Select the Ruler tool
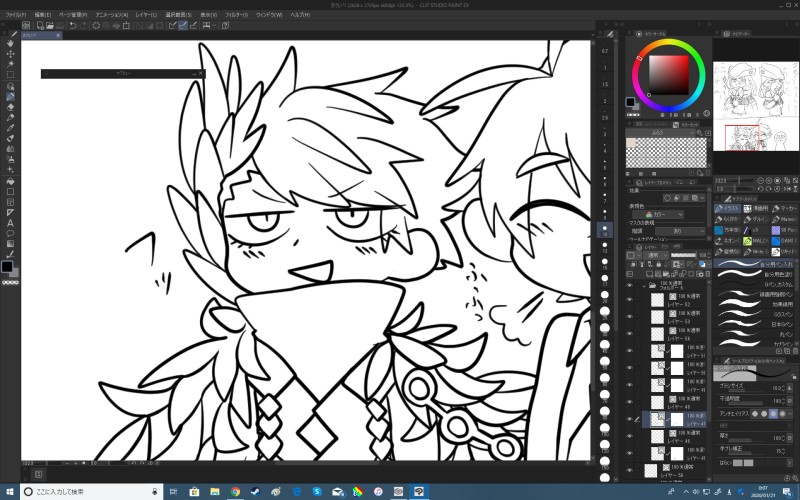The height and width of the screenshot is (500, 800). pos(10,213)
